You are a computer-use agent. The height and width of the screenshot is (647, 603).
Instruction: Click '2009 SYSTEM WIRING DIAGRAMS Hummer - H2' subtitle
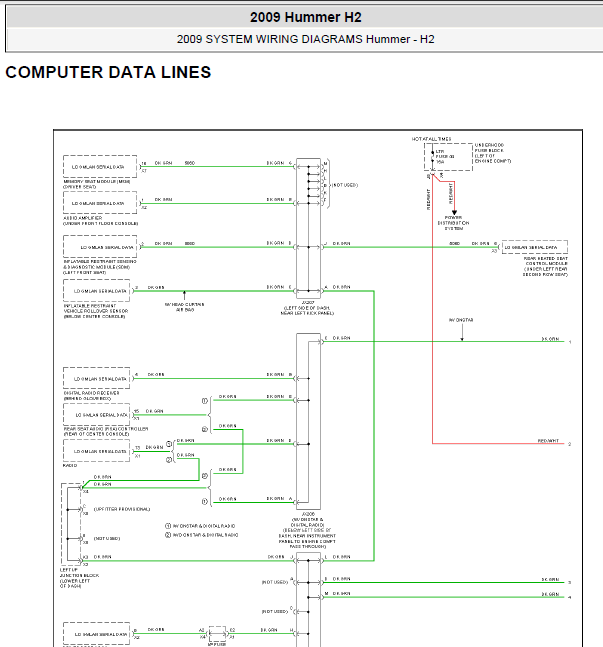click(x=305, y=39)
